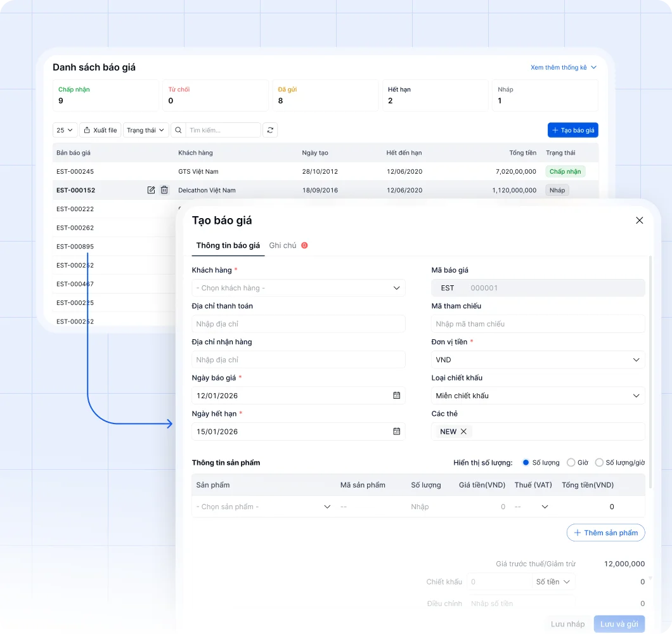
Task: Select the Nháp statistics card
Action: 545,95
